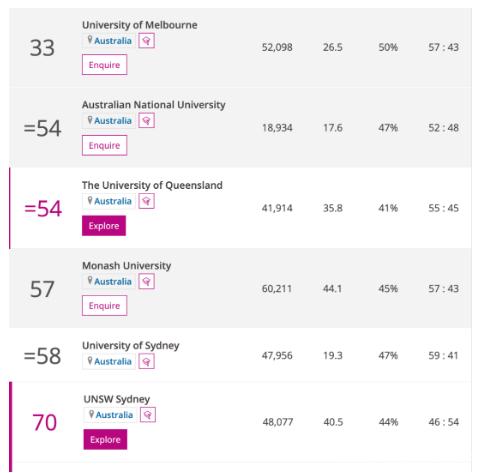Screen dimensions: 483x473
Task: Click the shortlist icon beside University of Melbourne
Action: tap(146, 41)
